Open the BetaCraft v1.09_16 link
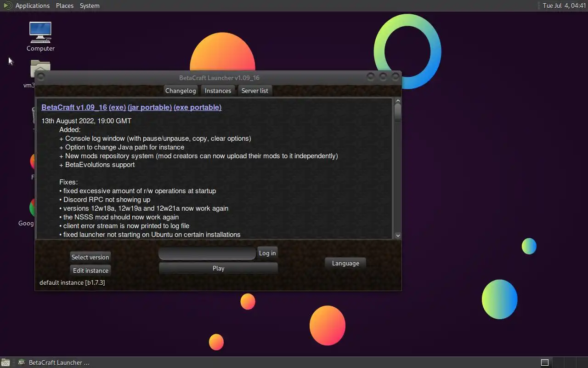 coord(74,107)
